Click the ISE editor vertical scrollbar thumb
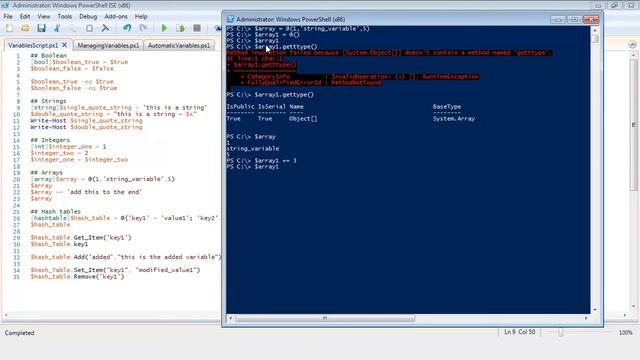The width and height of the screenshot is (640, 360). (633, 124)
